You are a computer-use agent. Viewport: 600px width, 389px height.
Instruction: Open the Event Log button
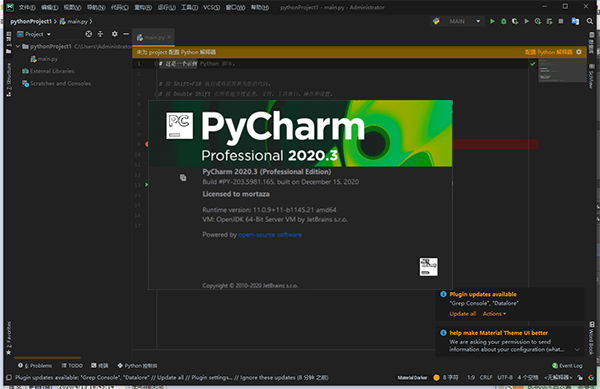pos(567,366)
